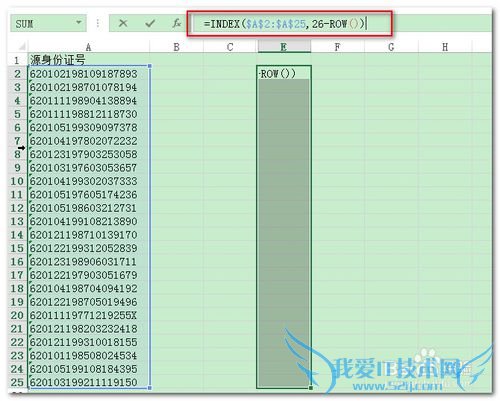The height and width of the screenshot is (401, 500).
Task: Click cell with 620105199309097378
Action: tap(89, 127)
